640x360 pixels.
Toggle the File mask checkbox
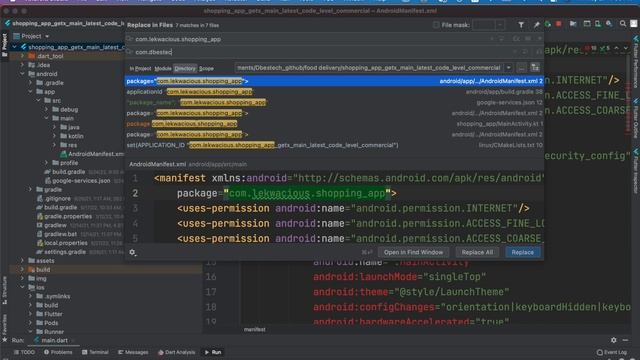tap(436, 25)
